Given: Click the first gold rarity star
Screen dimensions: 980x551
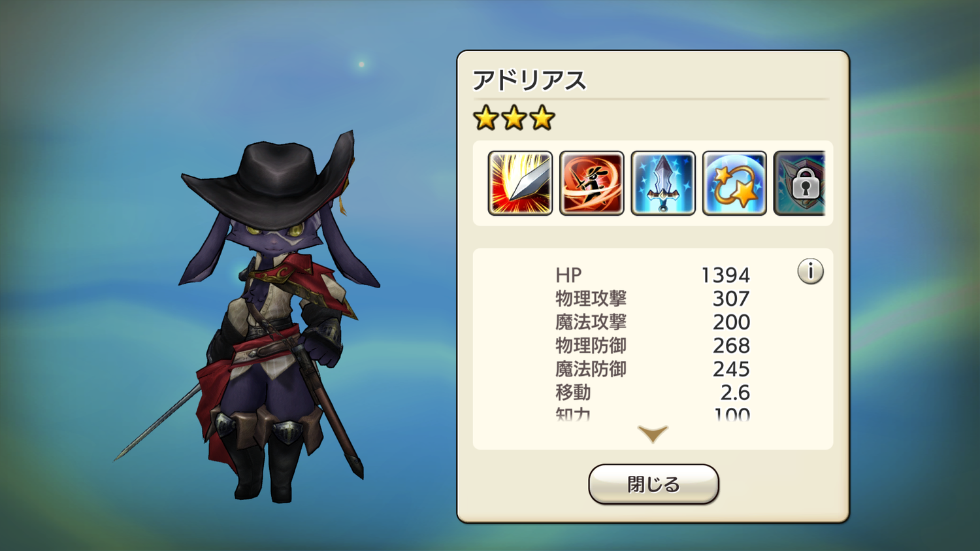Looking at the screenshot, I should click(x=486, y=118).
